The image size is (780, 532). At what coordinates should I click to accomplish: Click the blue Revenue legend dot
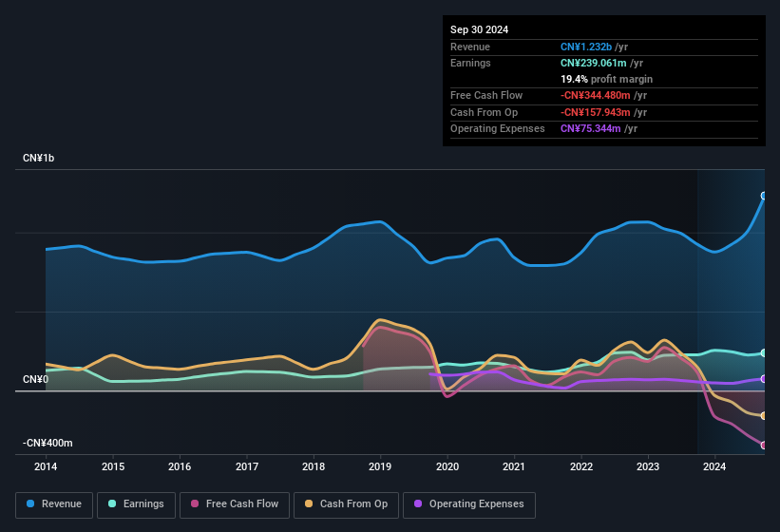30,503
